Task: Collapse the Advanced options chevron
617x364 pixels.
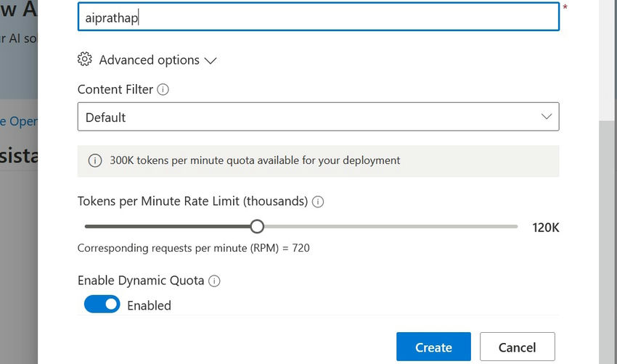Action: (211, 60)
